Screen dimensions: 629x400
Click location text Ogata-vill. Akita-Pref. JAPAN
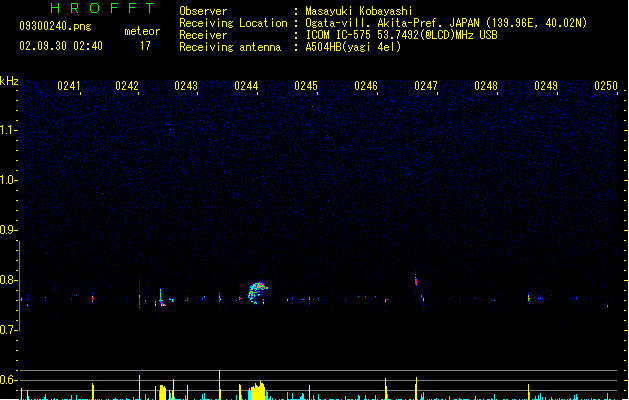coord(392,23)
